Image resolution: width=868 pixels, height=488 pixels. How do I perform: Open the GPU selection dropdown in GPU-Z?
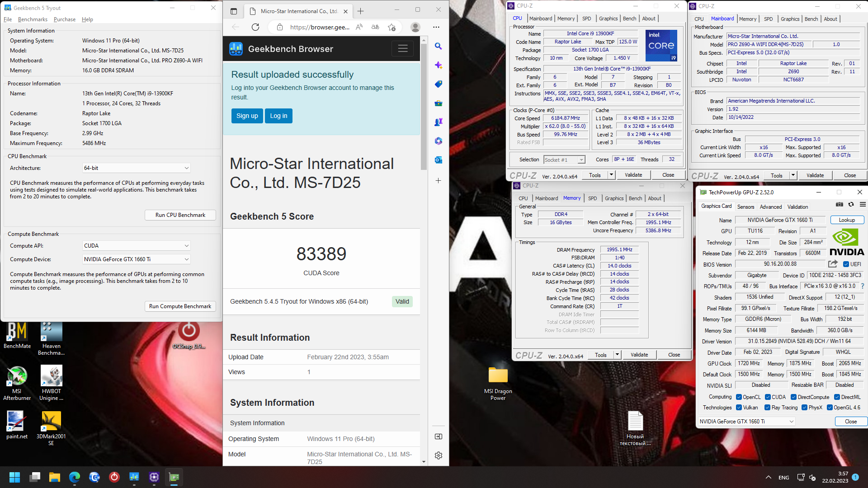(x=746, y=422)
